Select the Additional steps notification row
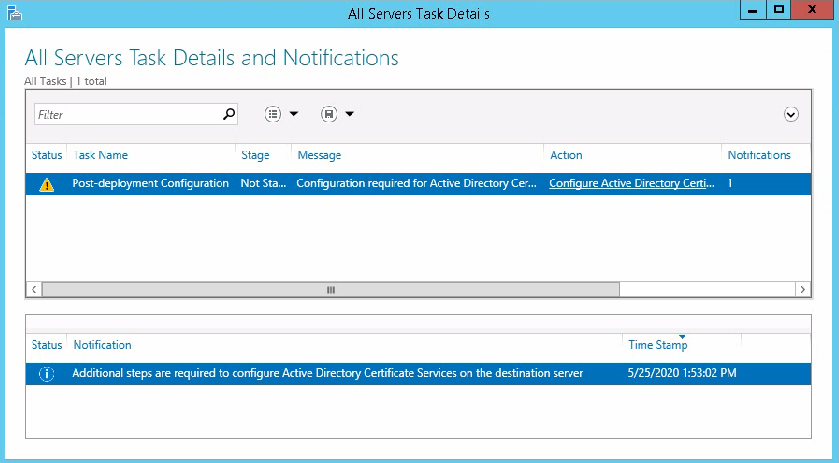This screenshot has height=463, width=839. click(x=418, y=374)
